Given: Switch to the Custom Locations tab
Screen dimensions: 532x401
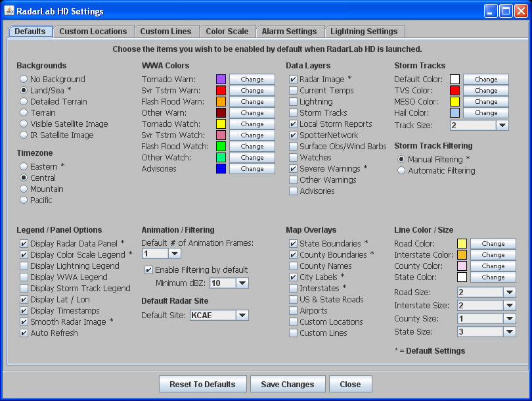Looking at the screenshot, I should 93,32.
